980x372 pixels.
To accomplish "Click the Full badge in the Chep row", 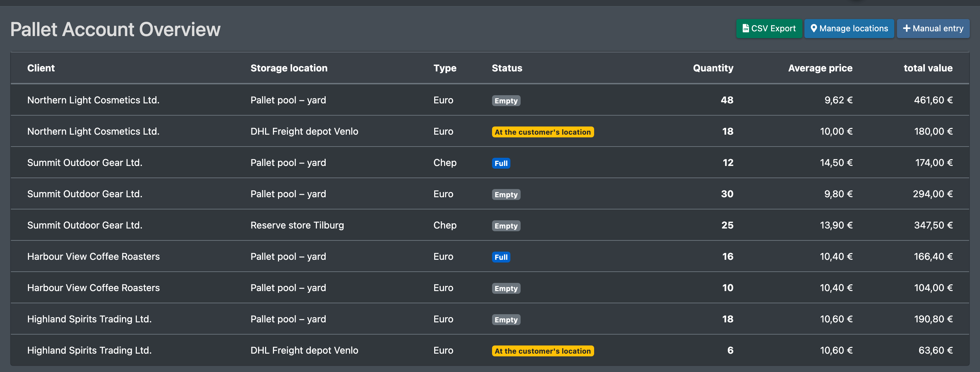I will coord(501,164).
